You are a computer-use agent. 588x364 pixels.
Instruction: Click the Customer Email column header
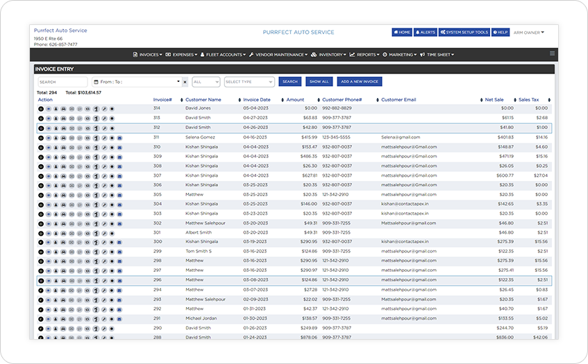pyautogui.click(x=398, y=100)
